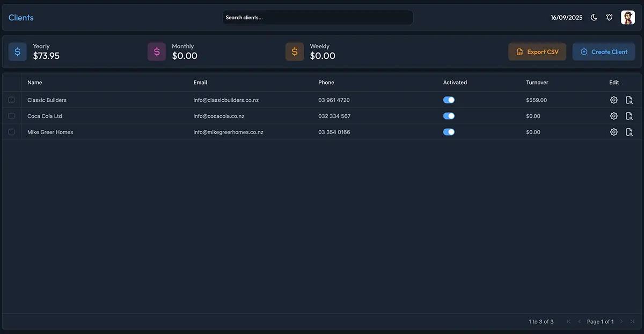Open settings gear for Coca Cola Ltd

(613, 116)
